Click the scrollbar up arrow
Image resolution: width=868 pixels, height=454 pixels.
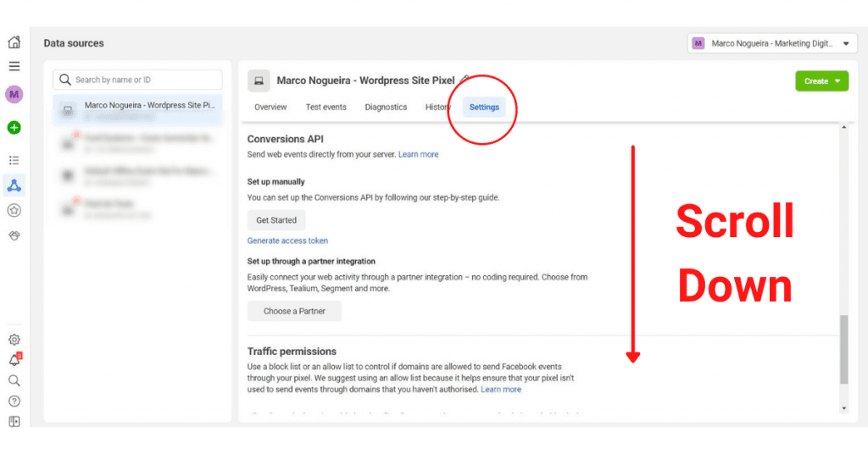coord(843,128)
